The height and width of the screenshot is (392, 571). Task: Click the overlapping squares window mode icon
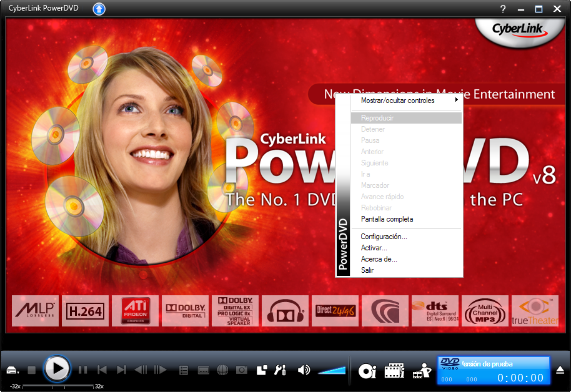coord(262,370)
